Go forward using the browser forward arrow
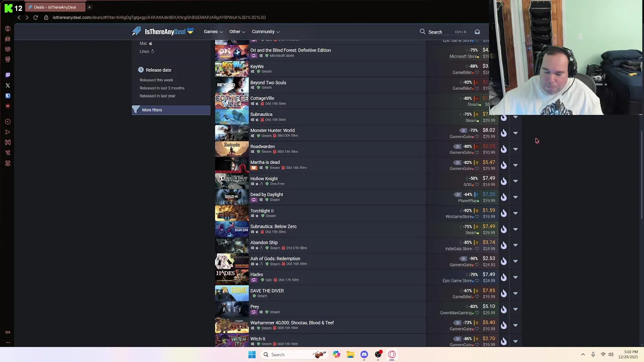 point(27,17)
